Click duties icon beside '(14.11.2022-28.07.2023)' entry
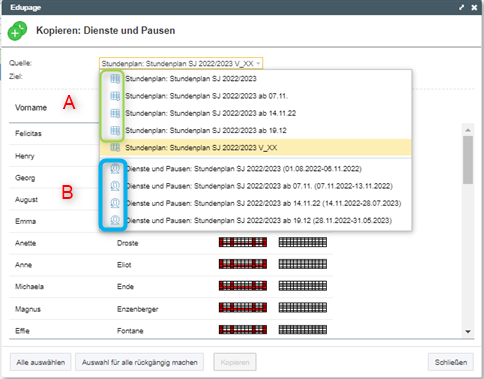484x379 pixels. click(x=115, y=203)
